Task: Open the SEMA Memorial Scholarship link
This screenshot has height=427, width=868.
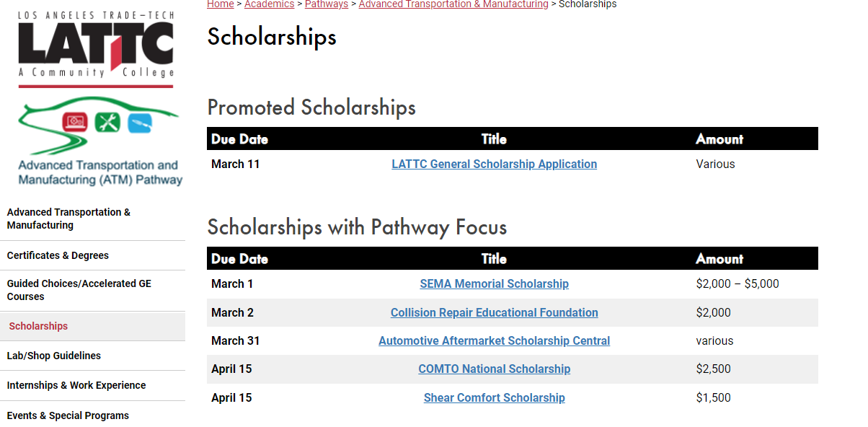Action: 495,283
